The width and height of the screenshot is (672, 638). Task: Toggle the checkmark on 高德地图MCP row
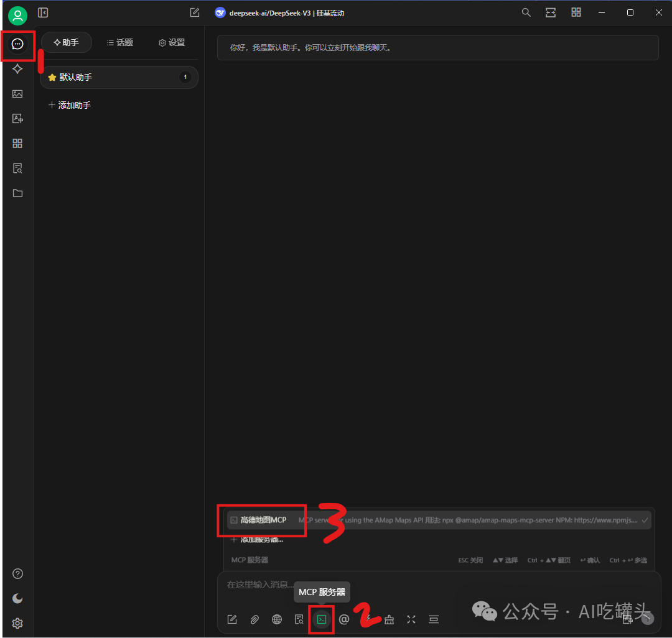pyautogui.click(x=645, y=520)
